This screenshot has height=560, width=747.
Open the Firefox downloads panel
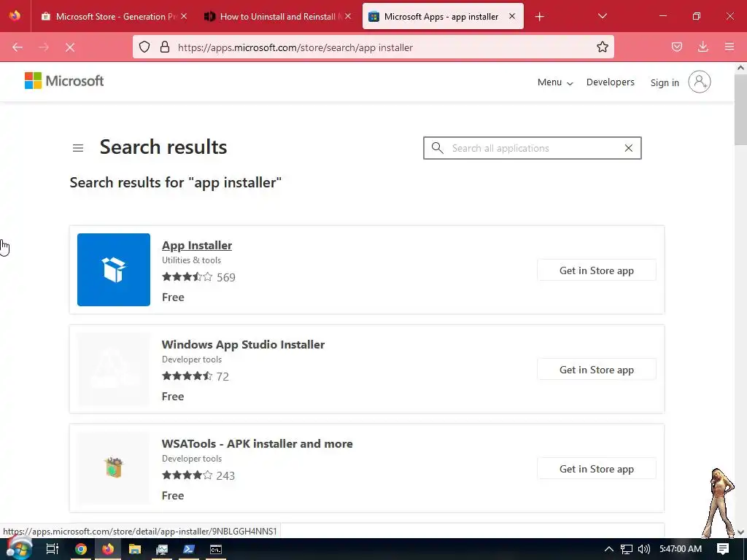(x=703, y=47)
